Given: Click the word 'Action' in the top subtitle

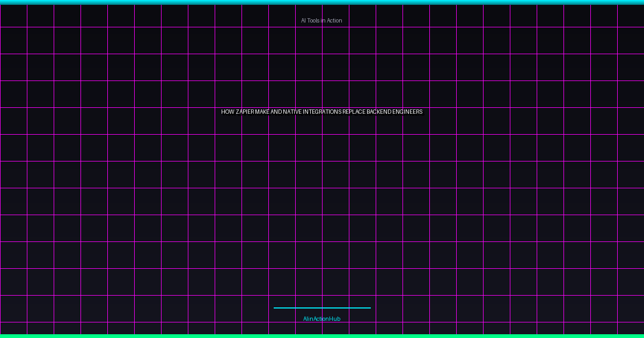Looking at the screenshot, I should [334, 20].
